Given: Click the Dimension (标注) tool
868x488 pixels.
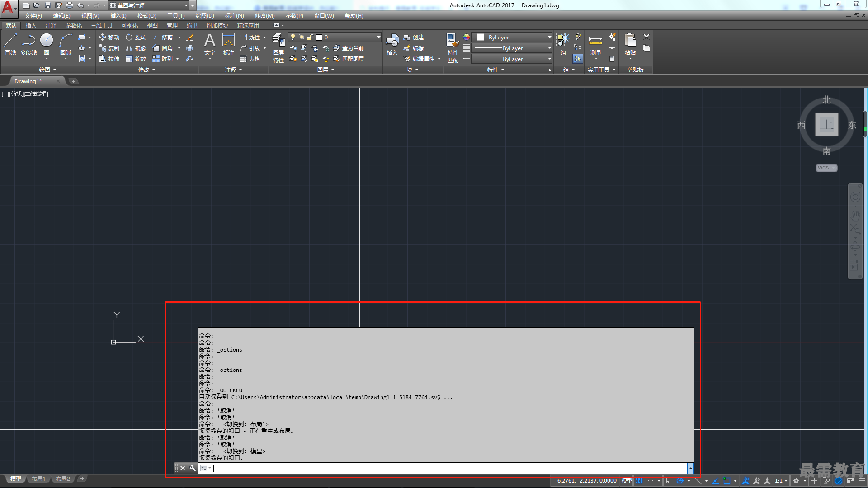Looking at the screenshot, I should [229, 44].
